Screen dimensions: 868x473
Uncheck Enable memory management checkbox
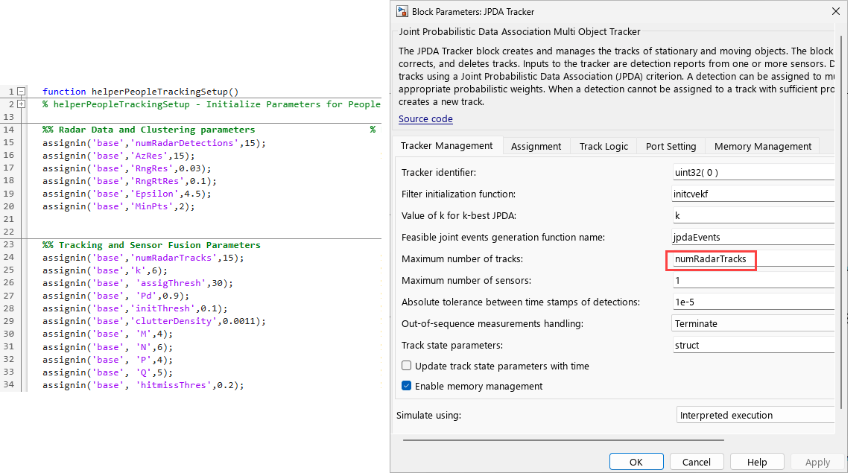(x=407, y=386)
